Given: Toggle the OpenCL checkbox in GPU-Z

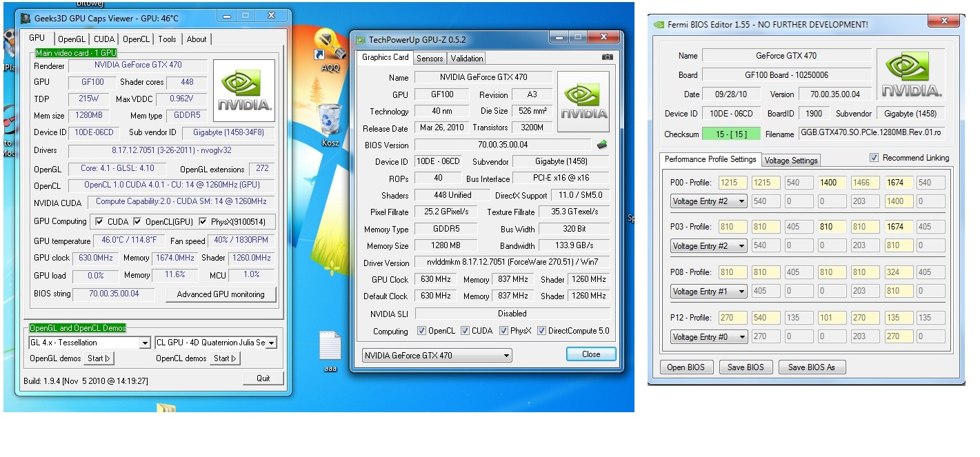Looking at the screenshot, I should [x=421, y=331].
